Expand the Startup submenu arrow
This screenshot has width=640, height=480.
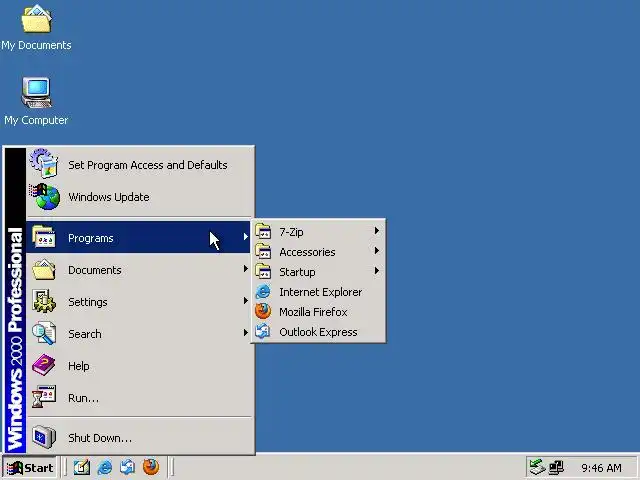click(x=377, y=271)
